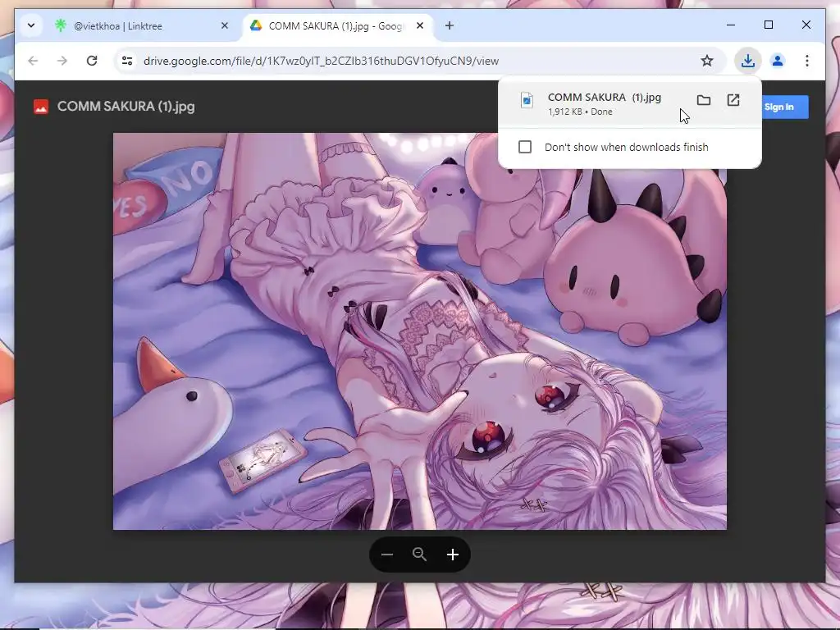Image resolution: width=840 pixels, height=630 pixels.
Task: Minimize the Chrome window
Action: click(731, 25)
